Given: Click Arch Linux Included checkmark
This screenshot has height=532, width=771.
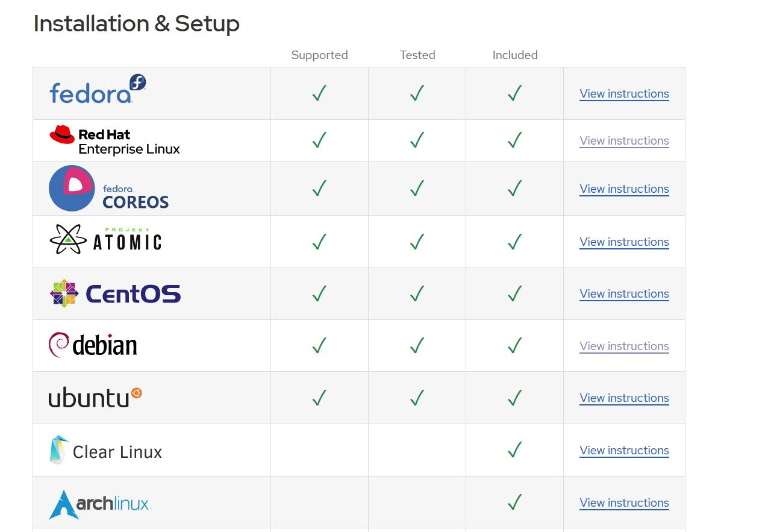Looking at the screenshot, I should tap(514, 502).
